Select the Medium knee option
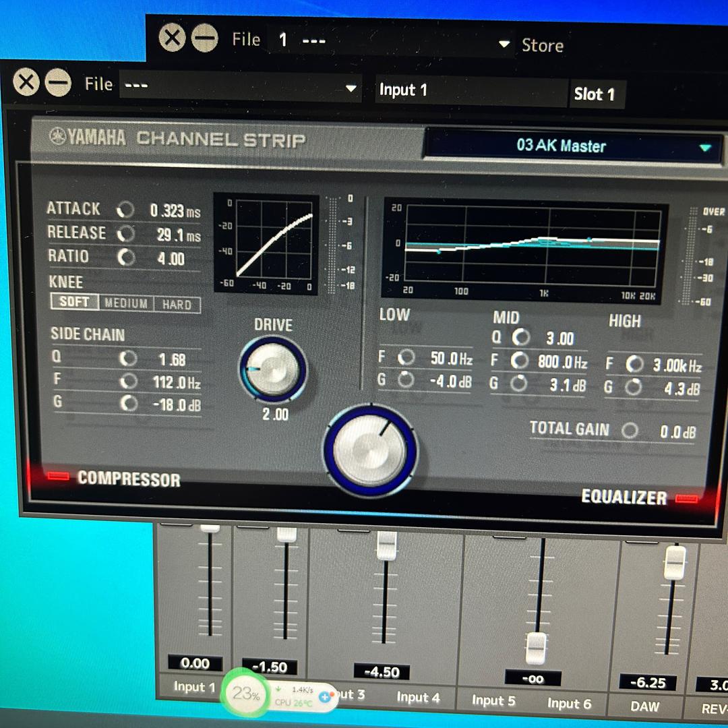 coord(126,304)
